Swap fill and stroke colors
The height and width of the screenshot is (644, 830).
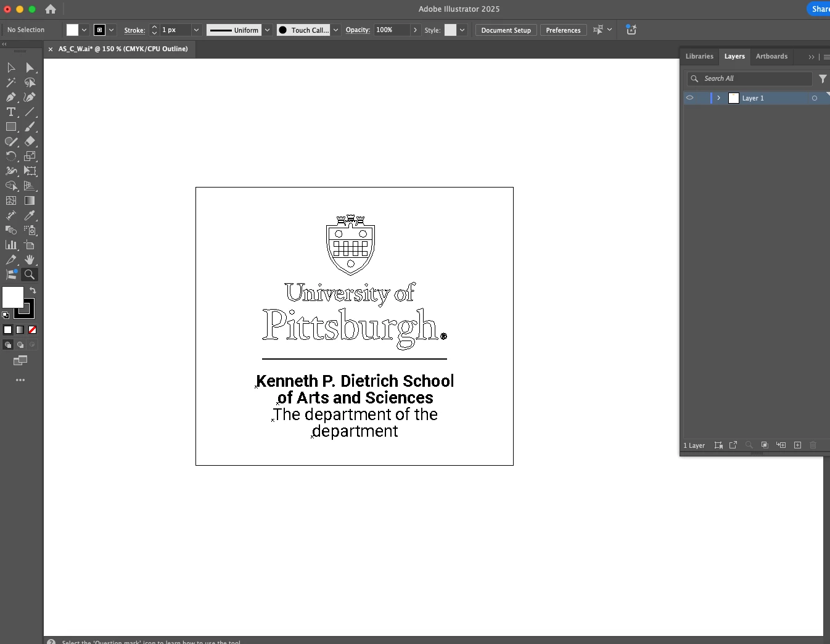33,291
